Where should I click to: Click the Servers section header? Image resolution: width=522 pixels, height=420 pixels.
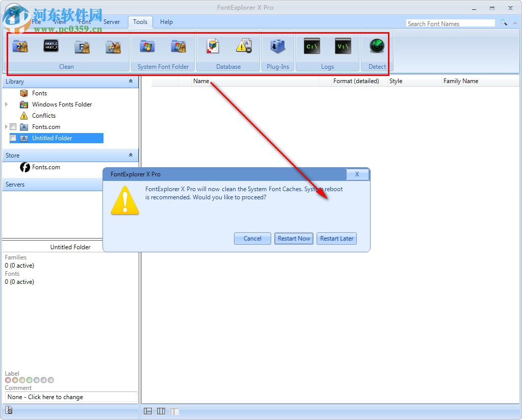click(53, 185)
